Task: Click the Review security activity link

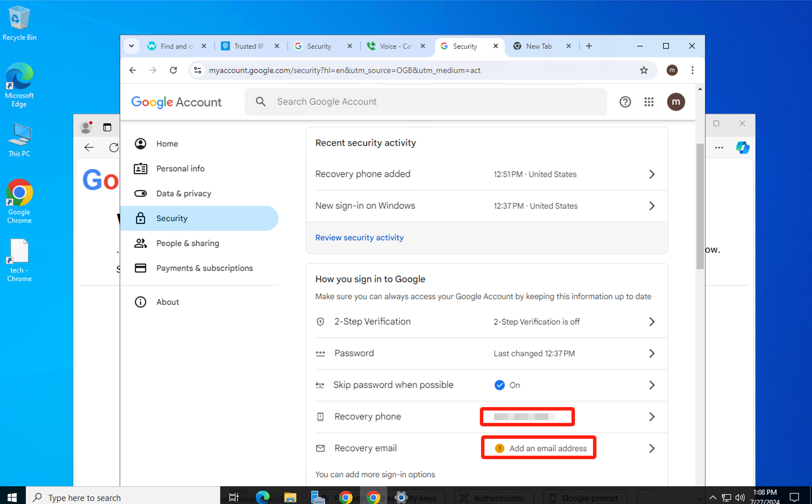Action: click(x=359, y=238)
